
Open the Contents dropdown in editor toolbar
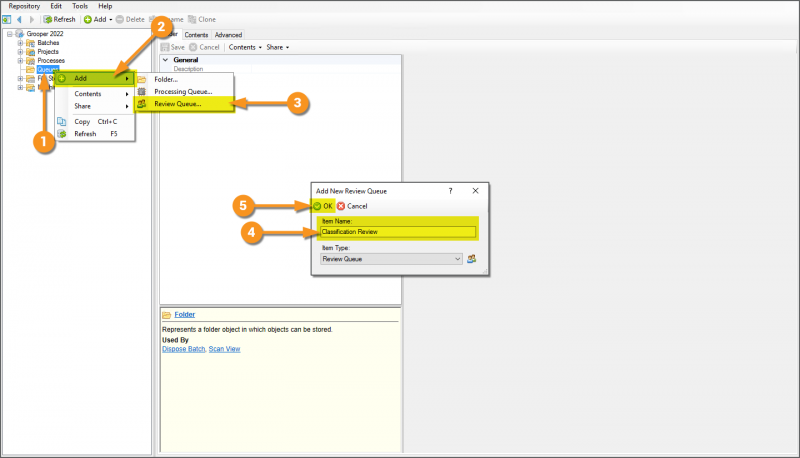[x=245, y=47]
